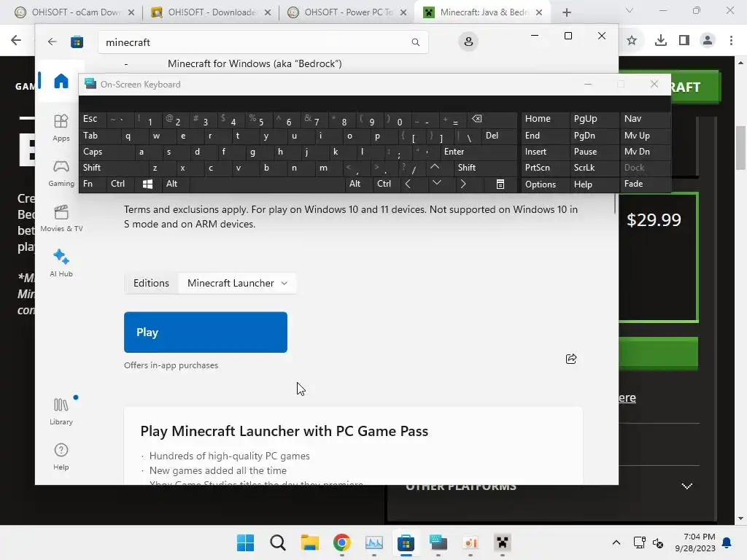747x560 pixels.
Task: Open File Explorer from taskbar
Action: 309,542
